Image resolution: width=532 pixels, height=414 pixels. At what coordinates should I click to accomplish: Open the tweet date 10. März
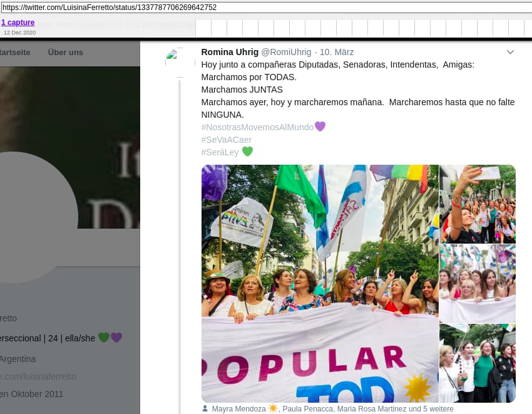click(337, 52)
